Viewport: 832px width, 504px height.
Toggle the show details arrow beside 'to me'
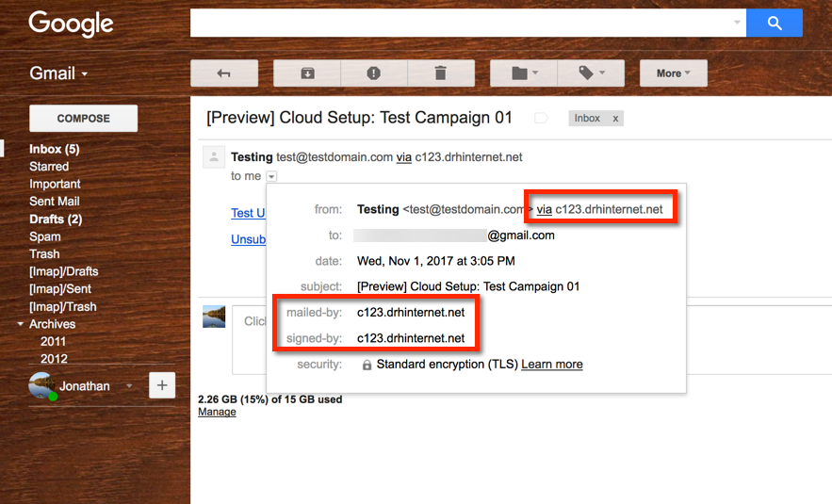click(x=271, y=176)
